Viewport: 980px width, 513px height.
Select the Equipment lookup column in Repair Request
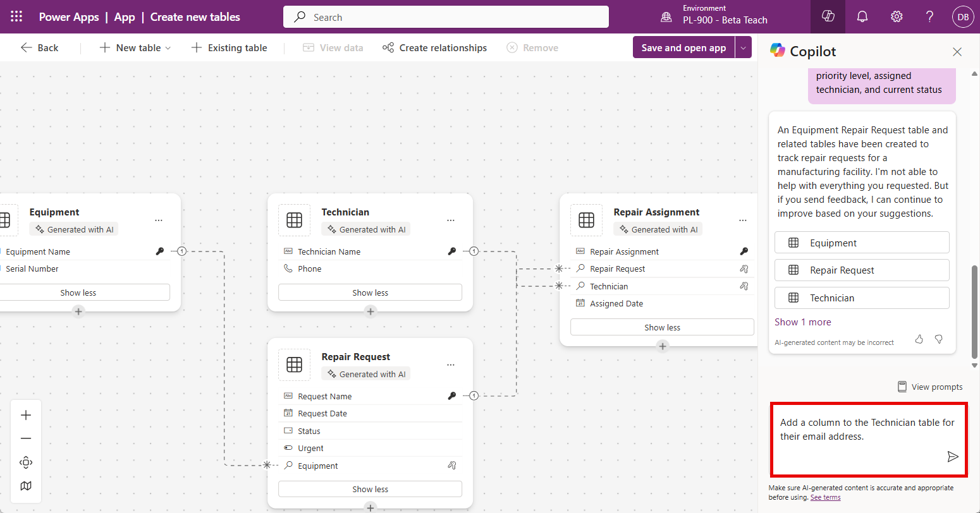(371, 466)
